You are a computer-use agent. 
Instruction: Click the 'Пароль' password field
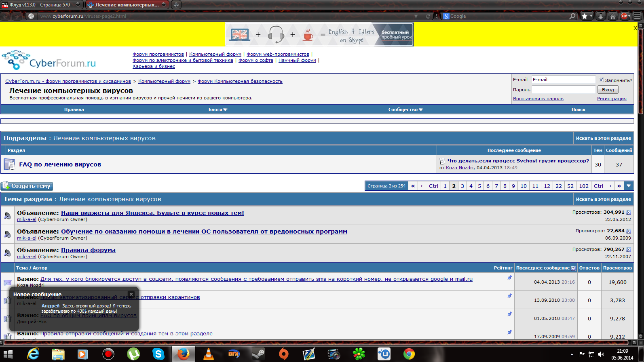[x=564, y=90]
